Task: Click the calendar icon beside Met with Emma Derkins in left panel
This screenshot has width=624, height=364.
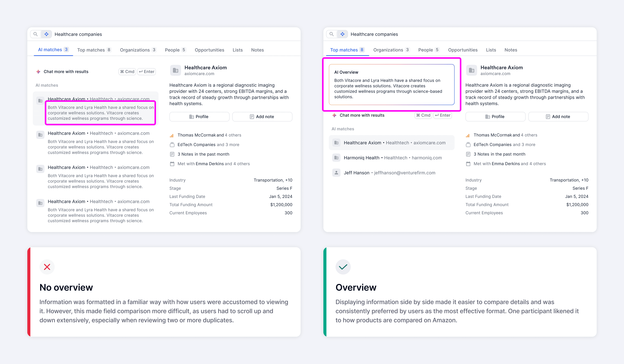Action: pyautogui.click(x=172, y=164)
